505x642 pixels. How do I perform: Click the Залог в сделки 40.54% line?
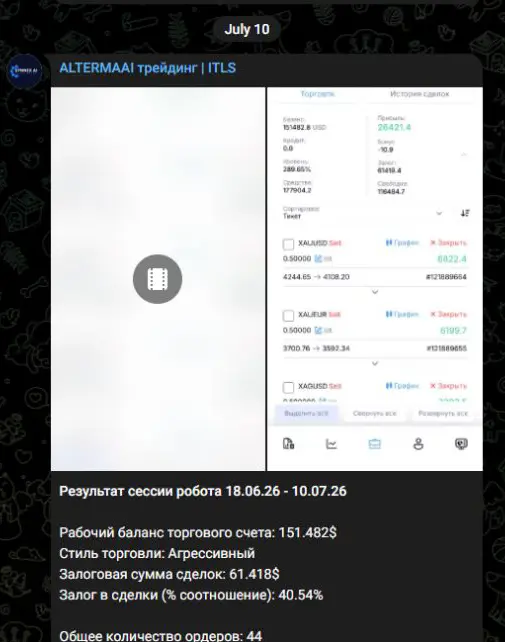pos(191,595)
